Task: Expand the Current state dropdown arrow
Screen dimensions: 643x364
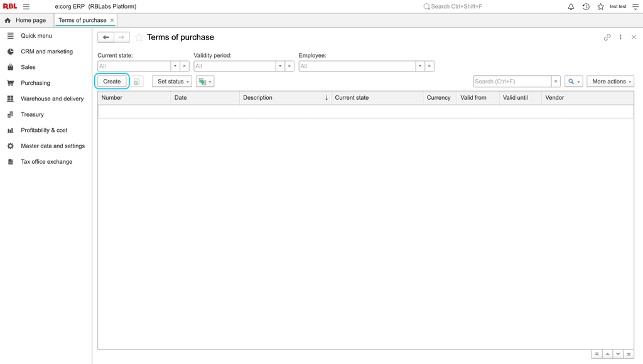Action: (x=175, y=66)
